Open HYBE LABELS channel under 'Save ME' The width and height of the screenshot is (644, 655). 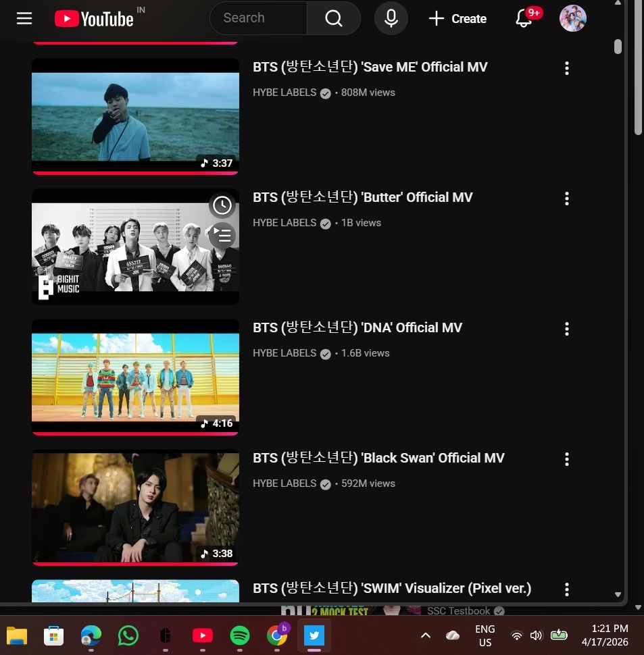[x=284, y=93]
